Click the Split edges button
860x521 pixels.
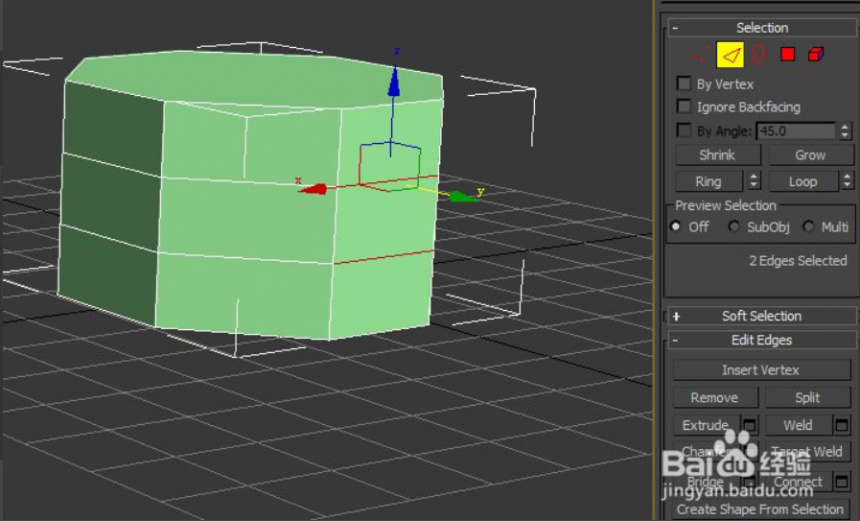pos(807,398)
